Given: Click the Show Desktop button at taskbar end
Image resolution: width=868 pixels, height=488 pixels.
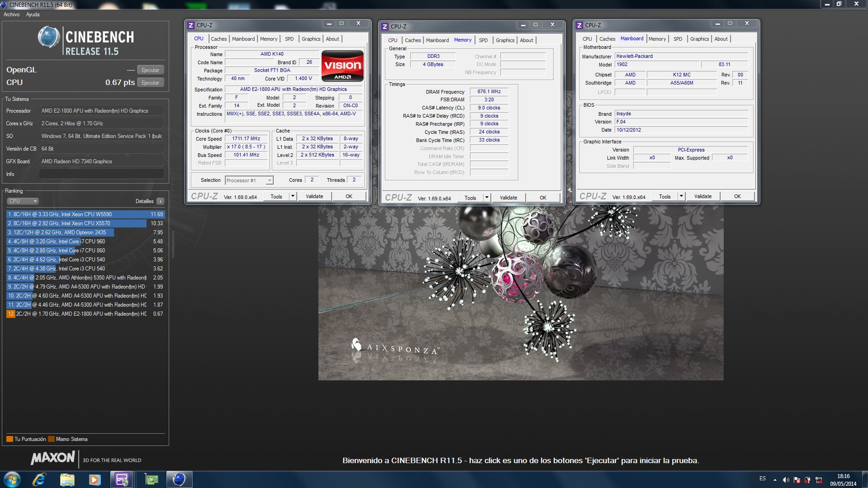Looking at the screenshot, I should click(x=864, y=480).
